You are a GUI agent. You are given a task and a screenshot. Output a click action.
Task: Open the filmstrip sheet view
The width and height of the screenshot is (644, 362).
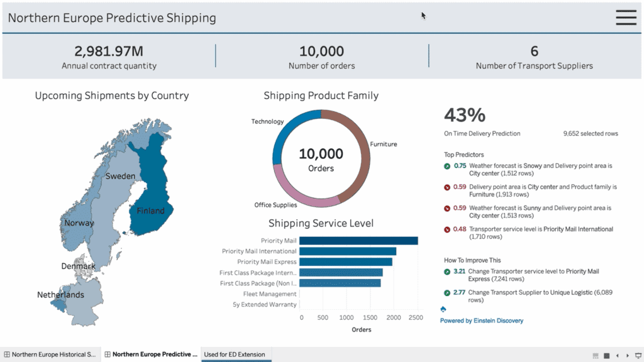click(x=596, y=356)
